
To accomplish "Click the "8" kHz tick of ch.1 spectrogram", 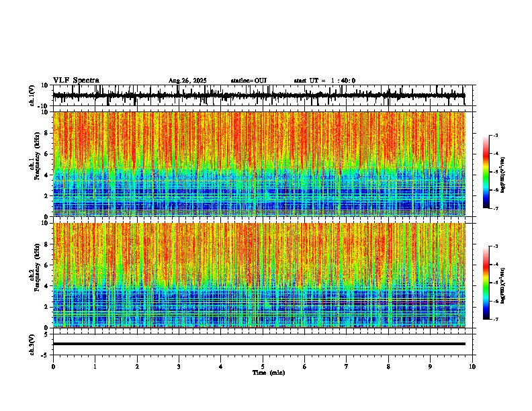I will (47, 133).
